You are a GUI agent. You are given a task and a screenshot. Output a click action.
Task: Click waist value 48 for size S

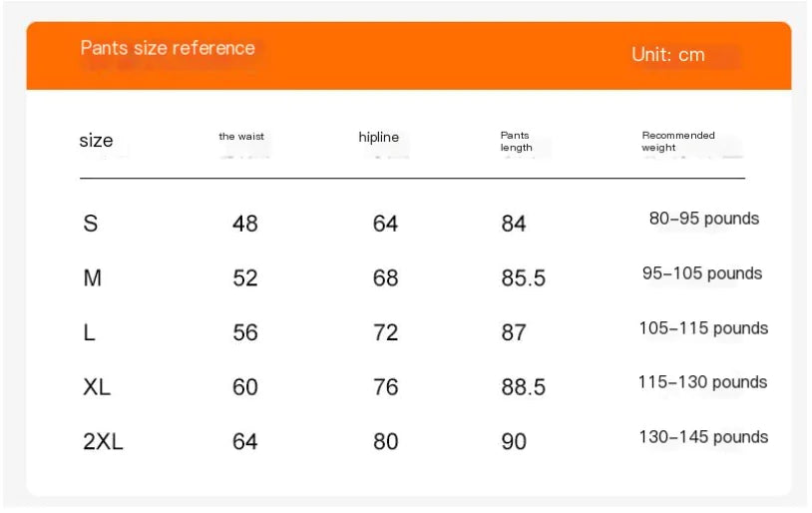245,224
